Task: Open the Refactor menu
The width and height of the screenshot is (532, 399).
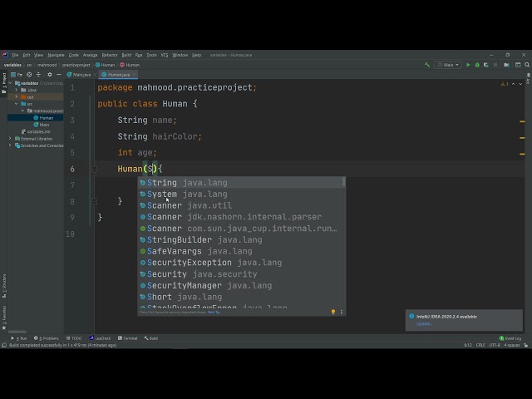Action: pyautogui.click(x=110, y=55)
